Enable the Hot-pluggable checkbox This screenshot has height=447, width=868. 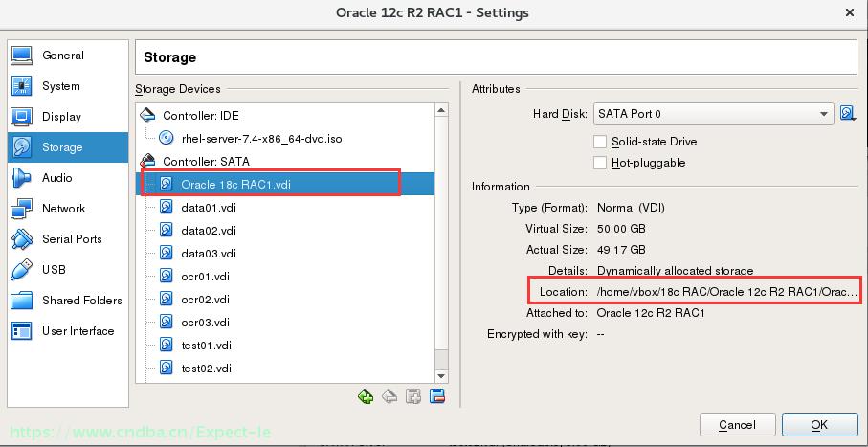600,163
